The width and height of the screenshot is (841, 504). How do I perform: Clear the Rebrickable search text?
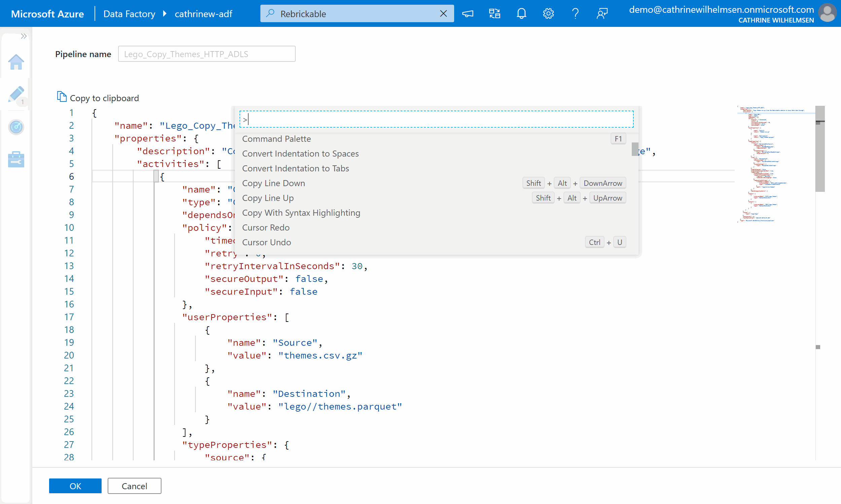tap(443, 13)
